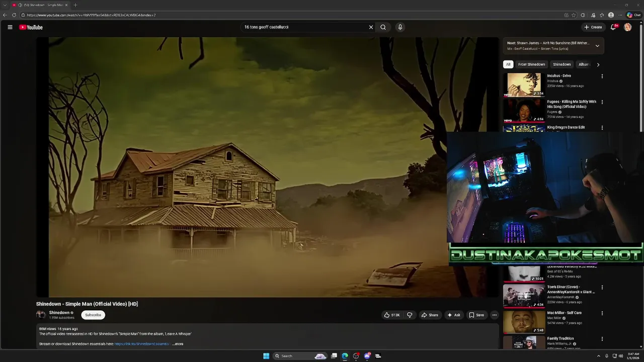Open Discord from the taskbar
Screen dimensions: 644x362
click(x=367, y=356)
